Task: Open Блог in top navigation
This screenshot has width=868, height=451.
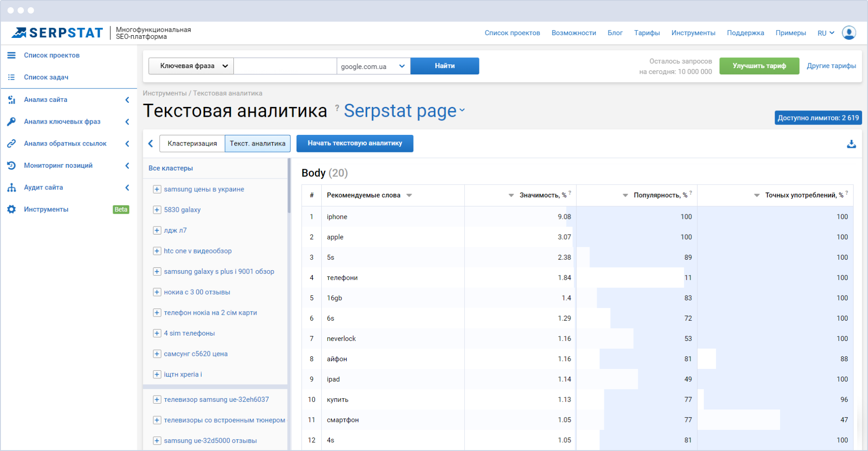Action: click(615, 33)
